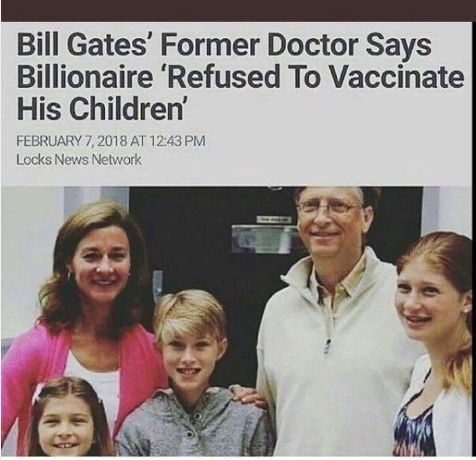Click the word Vaccinate in the headline
This screenshot has width=476, height=460.
click(x=398, y=76)
